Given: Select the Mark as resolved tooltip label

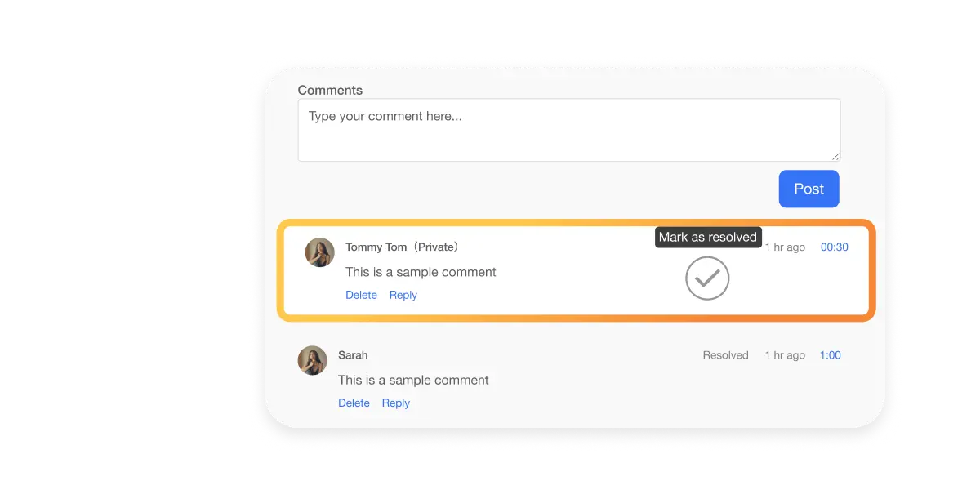Looking at the screenshot, I should coord(707,237).
